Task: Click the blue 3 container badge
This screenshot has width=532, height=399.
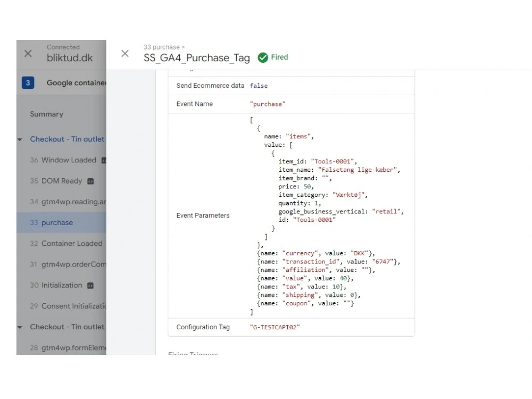Action: [x=28, y=83]
